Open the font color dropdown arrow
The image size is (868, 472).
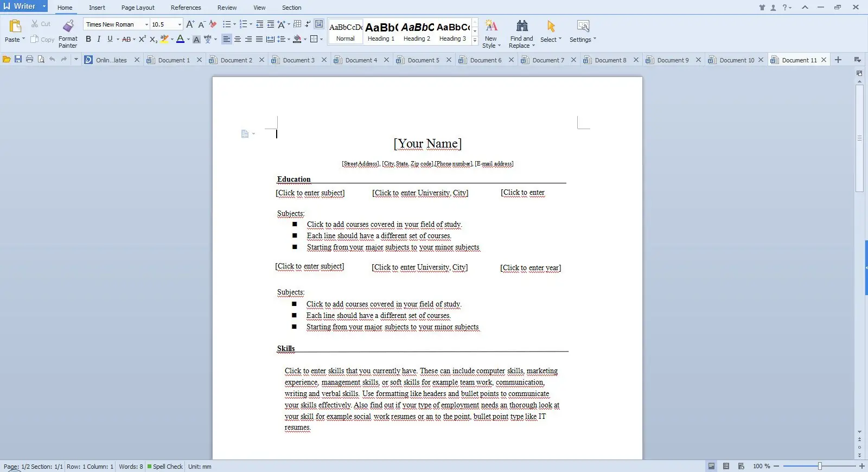click(188, 39)
